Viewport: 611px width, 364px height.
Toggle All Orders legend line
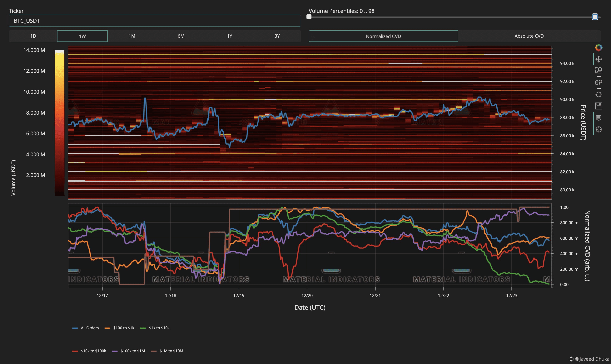pos(86,328)
